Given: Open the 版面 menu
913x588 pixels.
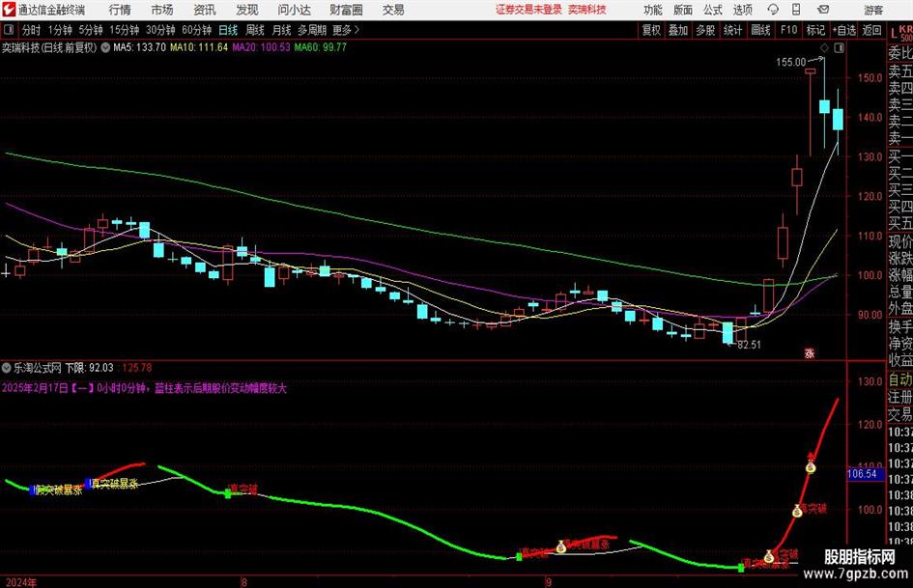Looking at the screenshot, I should (x=683, y=10).
